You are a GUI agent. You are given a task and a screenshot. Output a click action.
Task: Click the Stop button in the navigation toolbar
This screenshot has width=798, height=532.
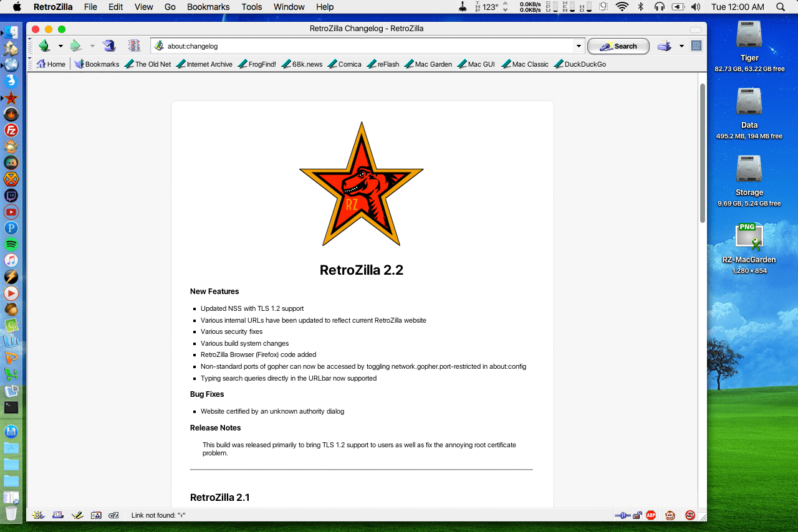point(133,45)
